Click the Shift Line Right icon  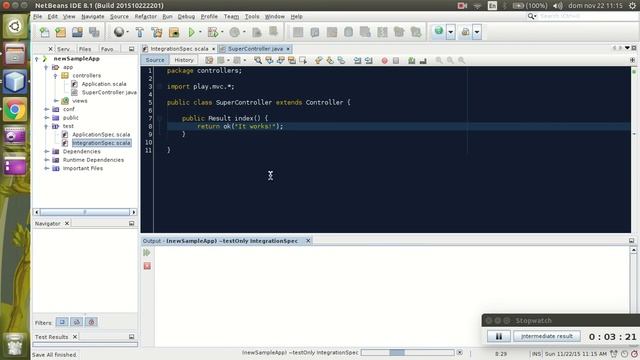(x=369, y=60)
